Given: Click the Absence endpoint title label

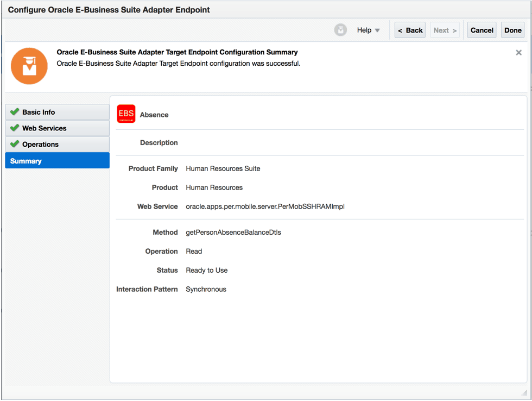Looking at the screenshot, I should pyautogui.click(x=154, y=115).
